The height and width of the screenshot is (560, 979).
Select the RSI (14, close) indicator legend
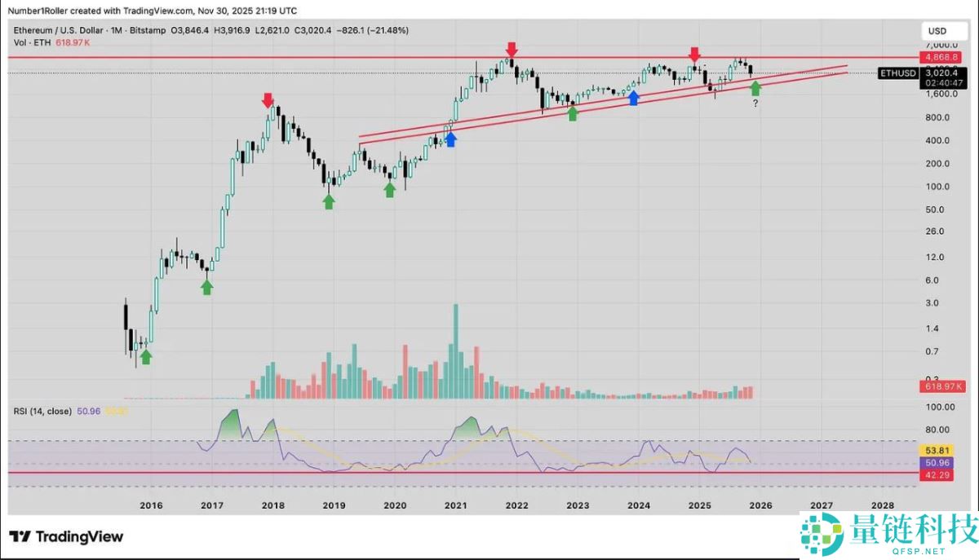coord(42,412)
